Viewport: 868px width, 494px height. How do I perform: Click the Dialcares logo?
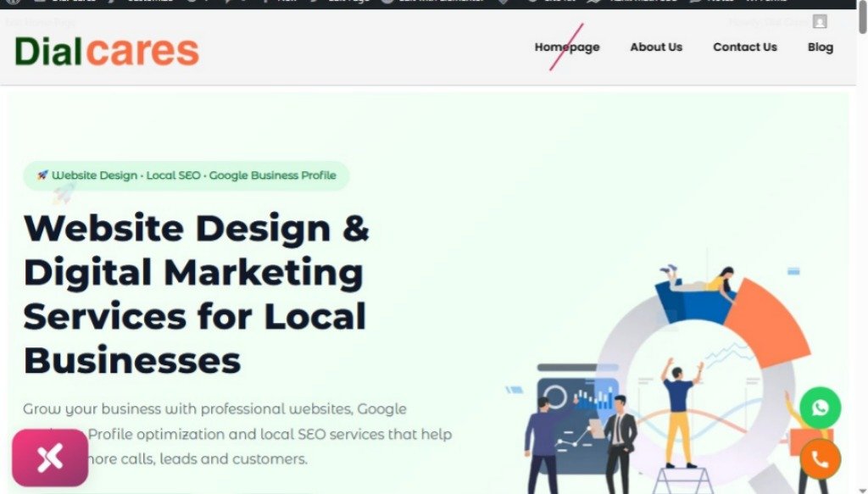106,52
